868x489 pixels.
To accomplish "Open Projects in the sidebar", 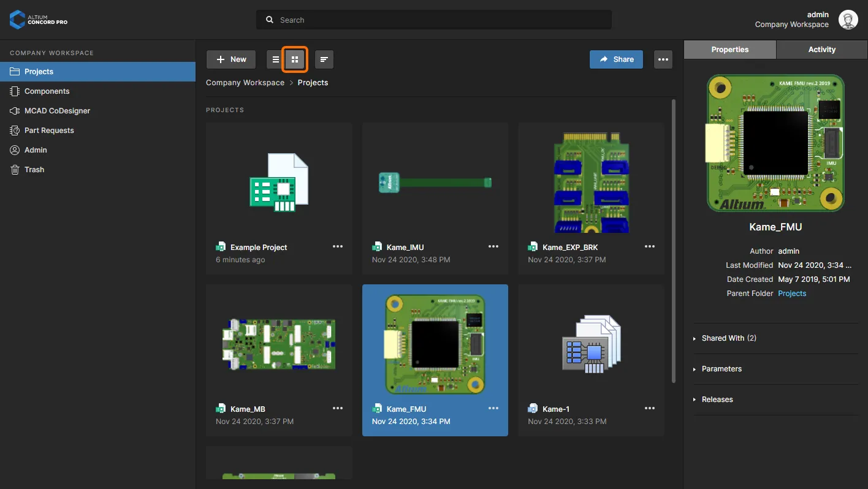I will [x=98, y=72].
